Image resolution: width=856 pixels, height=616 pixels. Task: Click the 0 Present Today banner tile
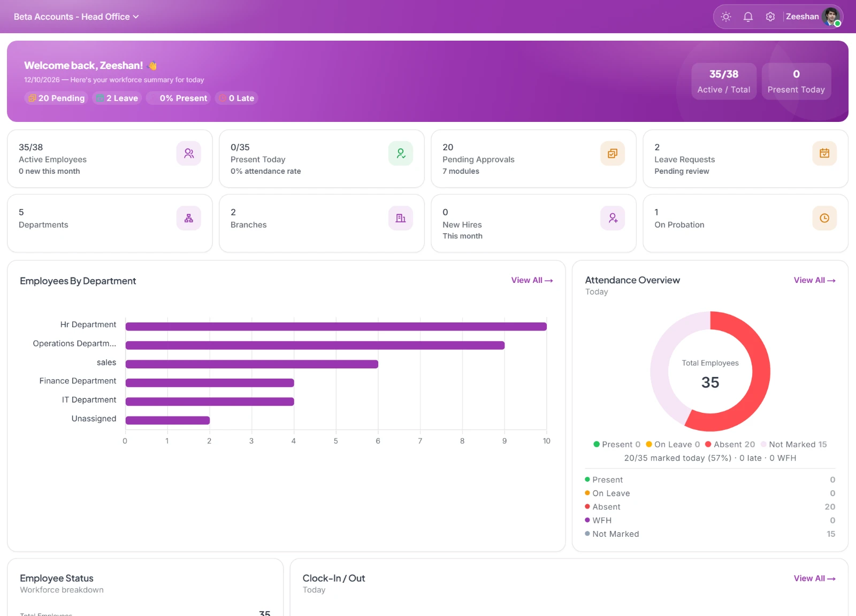pyautogui.click(x=796, y=81)
